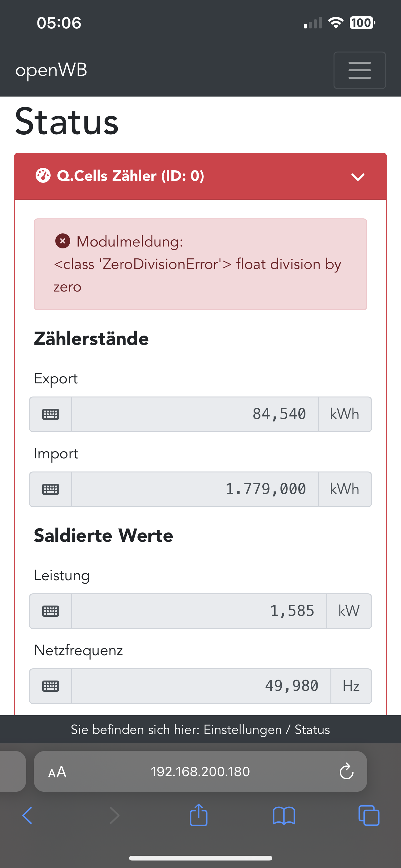The height and width of the screenshot is (868, 401).
Task: Select the Netzfrequenz value field 49,980
Action: click(201, 686)
